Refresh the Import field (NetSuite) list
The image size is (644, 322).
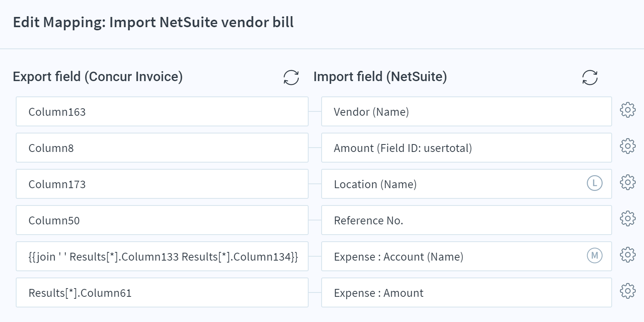[x=590, y=78]
